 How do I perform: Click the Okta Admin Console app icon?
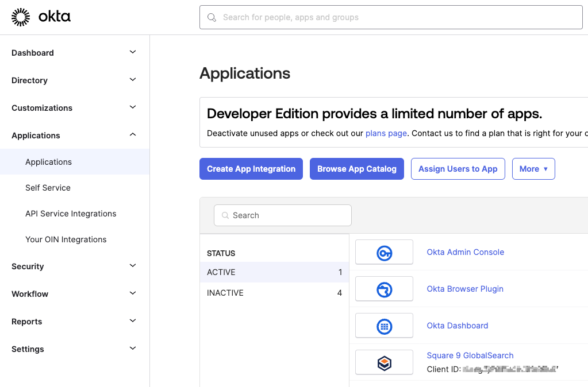[384, 253]
